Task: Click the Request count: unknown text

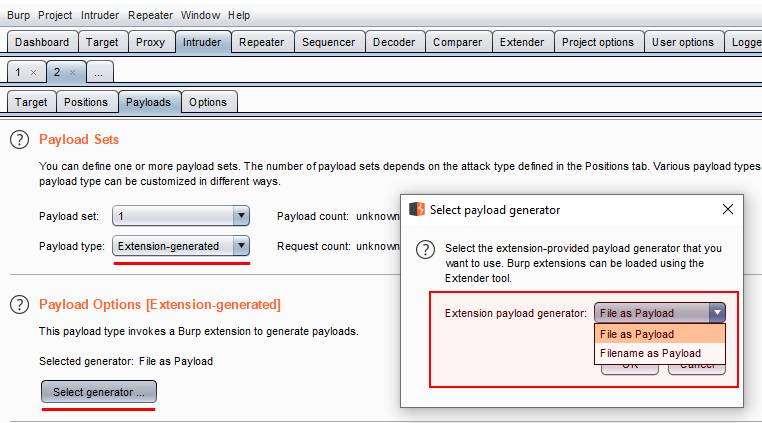Action: click(338, 247)
